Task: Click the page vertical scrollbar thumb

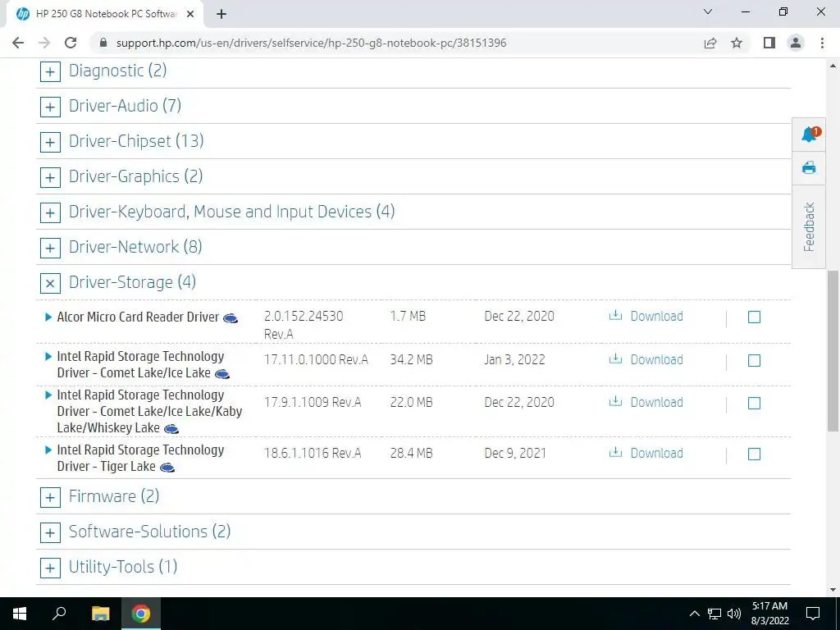Action: (833, 351)
